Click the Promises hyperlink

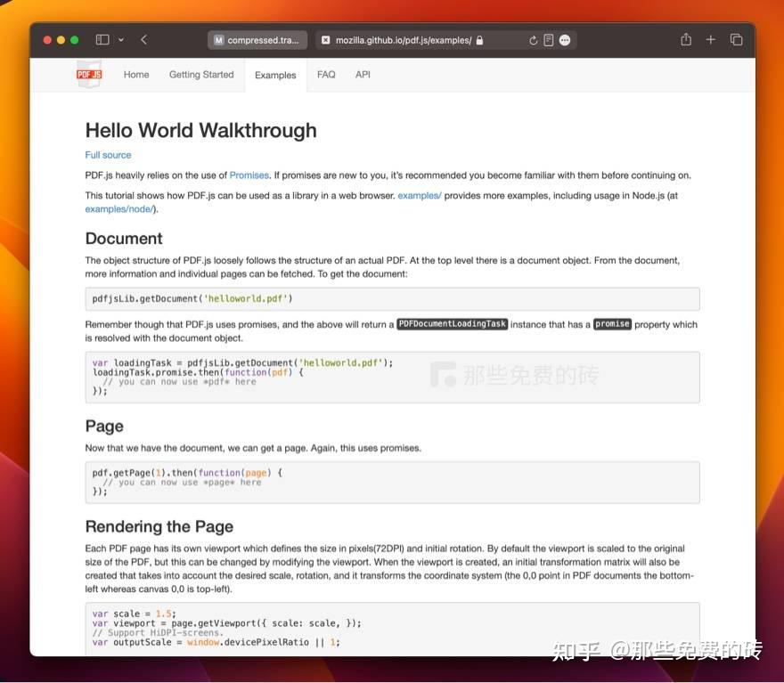pyautogui.click(x=249, y=175)
